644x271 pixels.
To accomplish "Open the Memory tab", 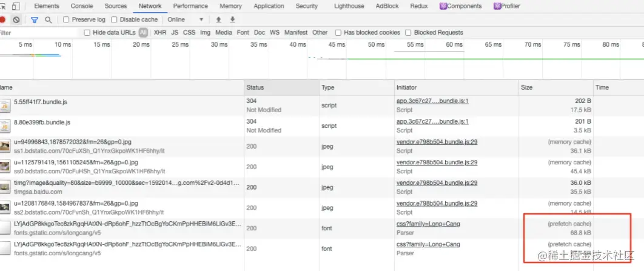I will (x=230, y=6).
